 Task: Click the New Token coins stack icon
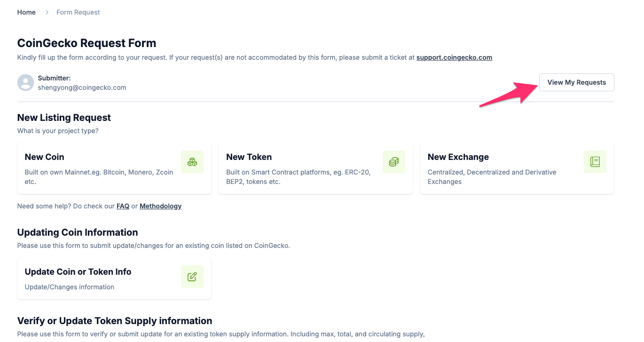394,162
